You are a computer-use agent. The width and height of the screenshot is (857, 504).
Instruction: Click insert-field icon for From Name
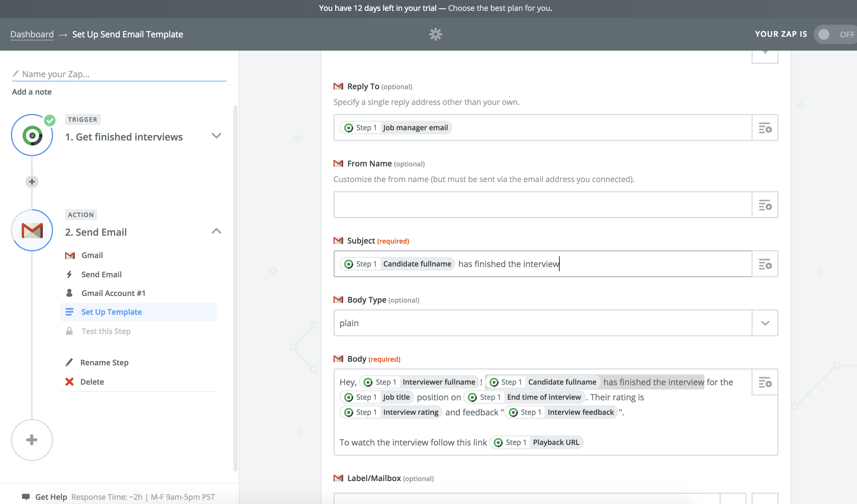(x=765, y=205)
